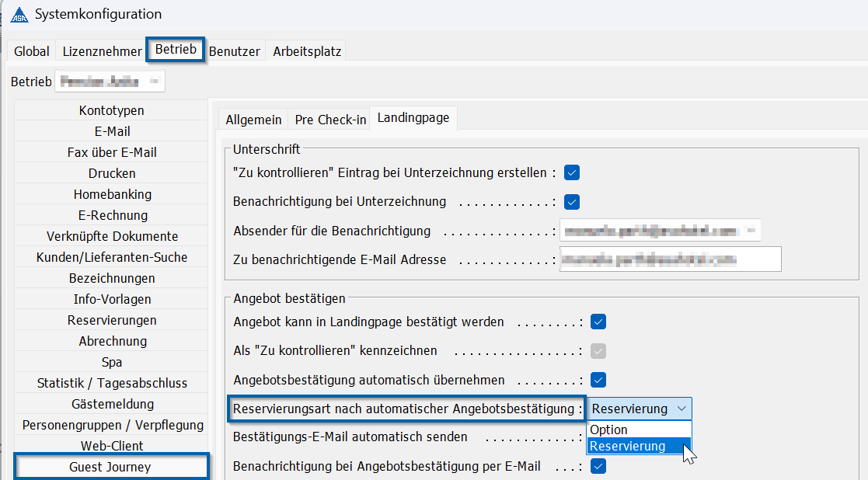
Task: Click the ASA logo icon in title bar
Action: point(19,15)
